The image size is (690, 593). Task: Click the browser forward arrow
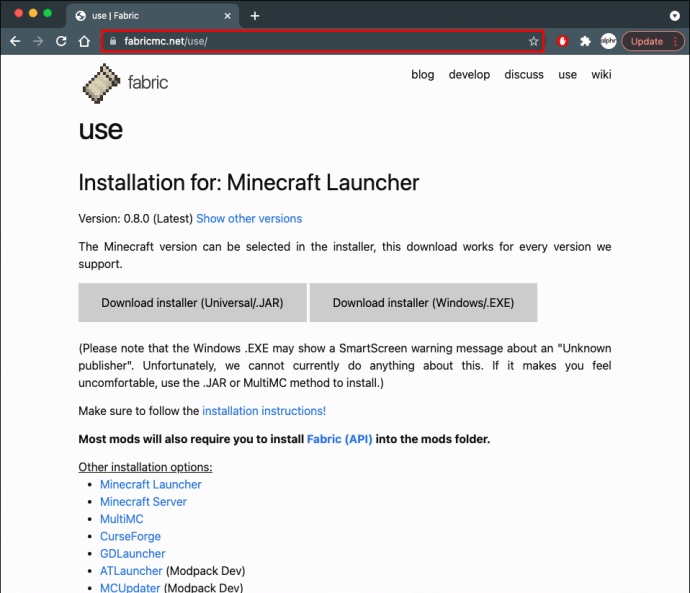[38, 41]
